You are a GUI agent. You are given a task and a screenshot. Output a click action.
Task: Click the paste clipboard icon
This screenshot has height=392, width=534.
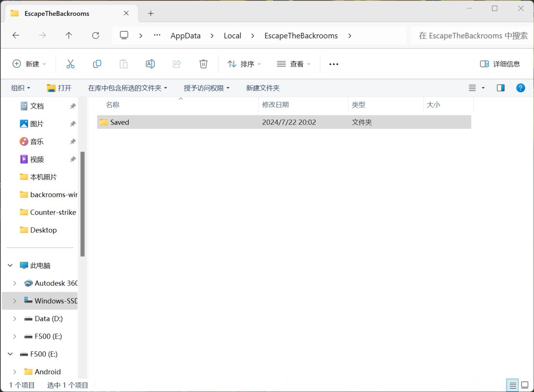click(x=123, y=64)
